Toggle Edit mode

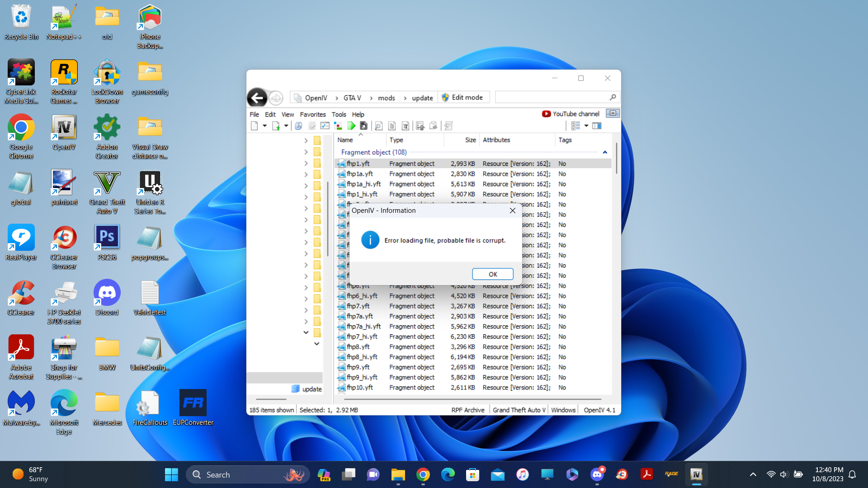coord(462,98)
